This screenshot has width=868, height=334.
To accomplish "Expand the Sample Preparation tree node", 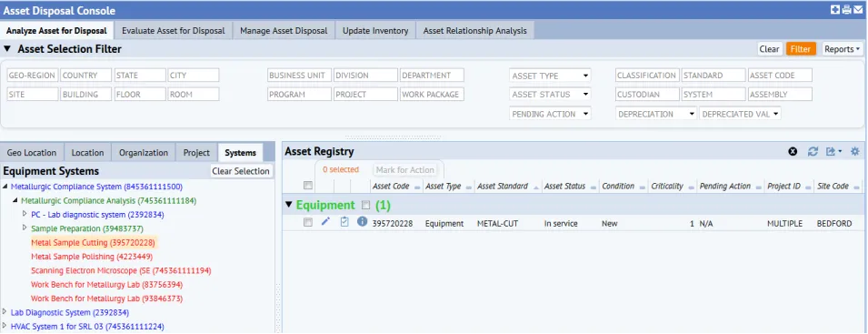I will 25,228.
